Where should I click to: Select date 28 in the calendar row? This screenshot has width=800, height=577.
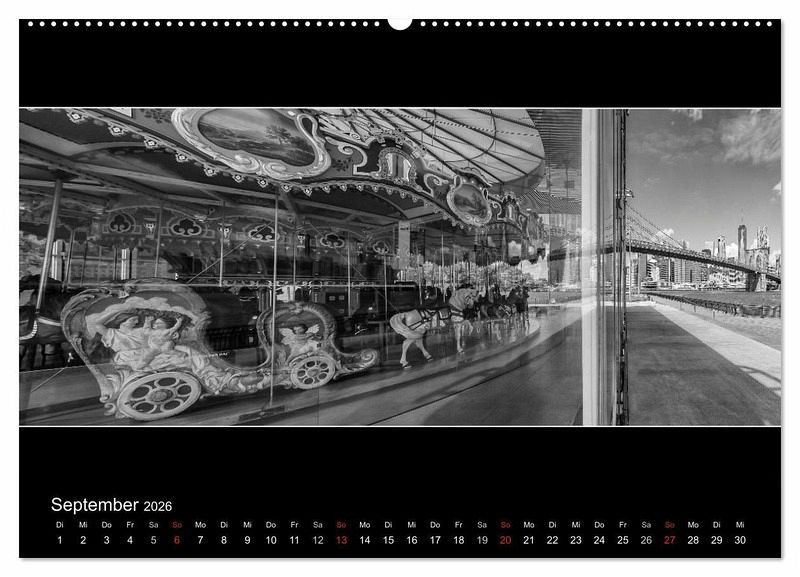[693, 540]
